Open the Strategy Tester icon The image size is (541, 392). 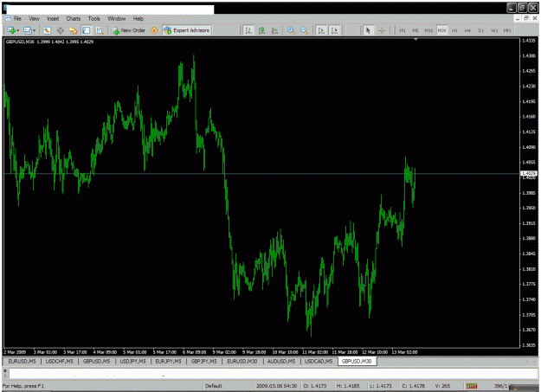[x=100, y=30]
